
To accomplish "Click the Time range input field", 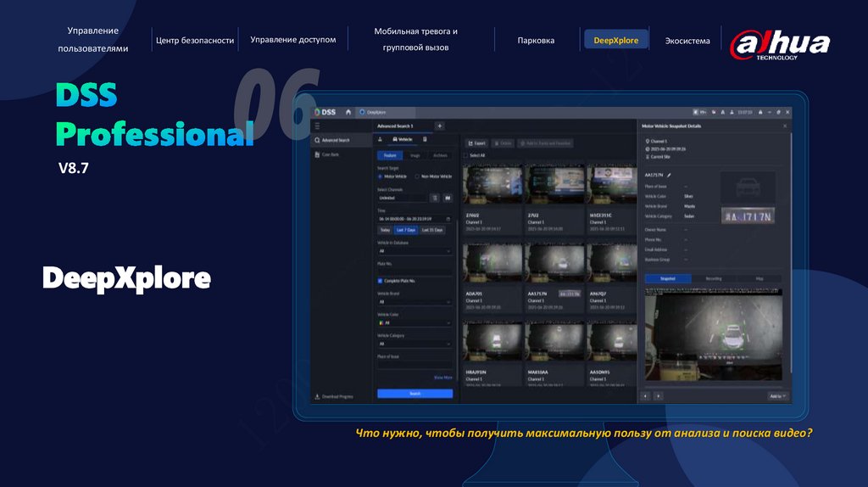I will pyautogui.click(x=415, y=220).
